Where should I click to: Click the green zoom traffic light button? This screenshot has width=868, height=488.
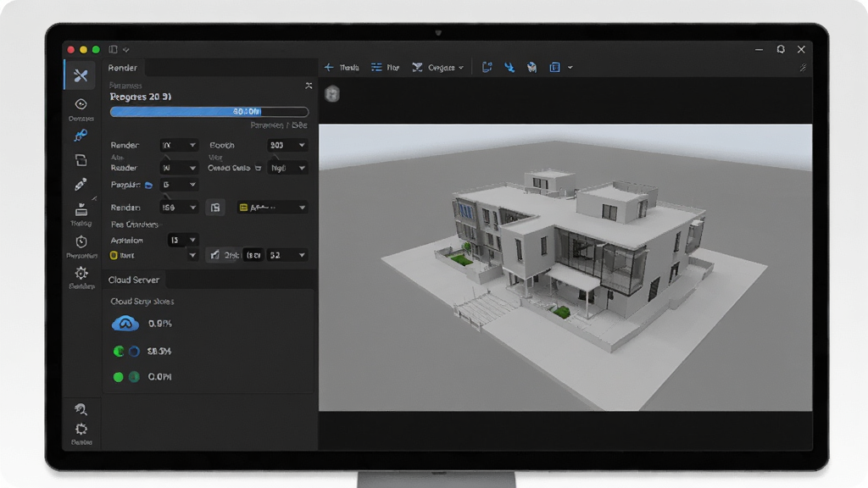click(96, 49)
